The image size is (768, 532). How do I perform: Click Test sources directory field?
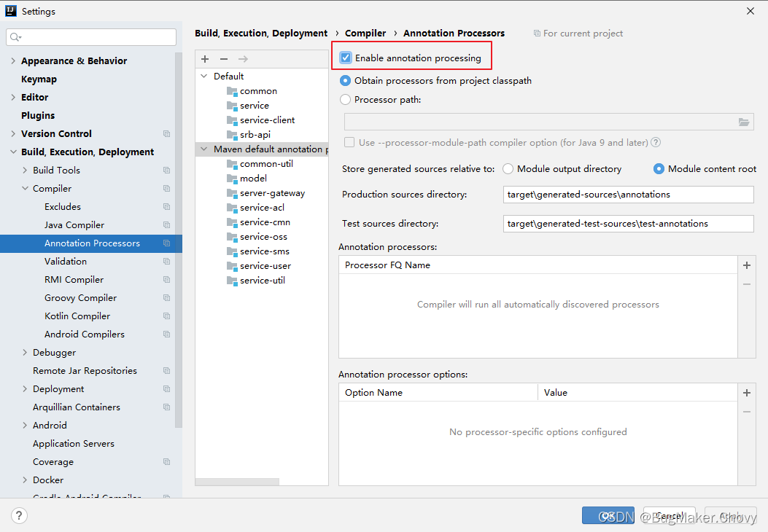coord(628,224)
